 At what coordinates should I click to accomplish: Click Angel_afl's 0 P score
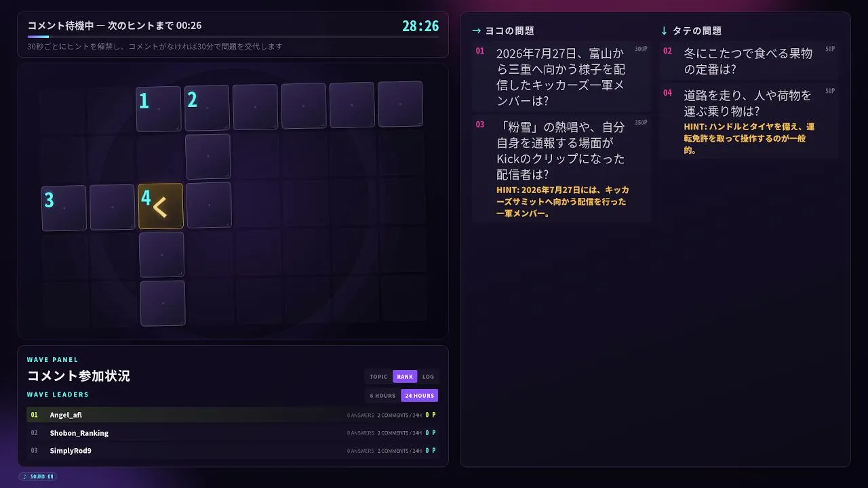click(431, 415)
